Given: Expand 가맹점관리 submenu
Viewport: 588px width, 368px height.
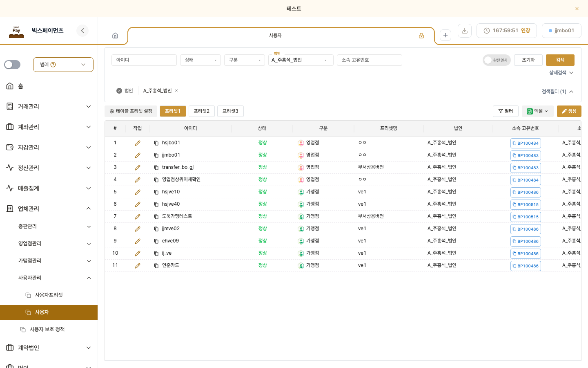Looking at the screenshot, I should pos(49,260).
